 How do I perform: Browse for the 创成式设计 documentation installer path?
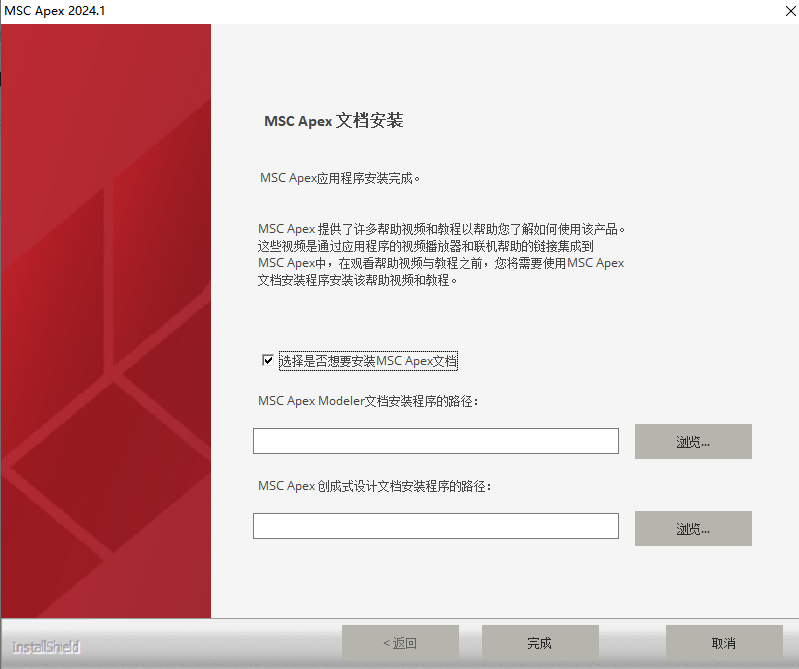(x=693, y=528)
